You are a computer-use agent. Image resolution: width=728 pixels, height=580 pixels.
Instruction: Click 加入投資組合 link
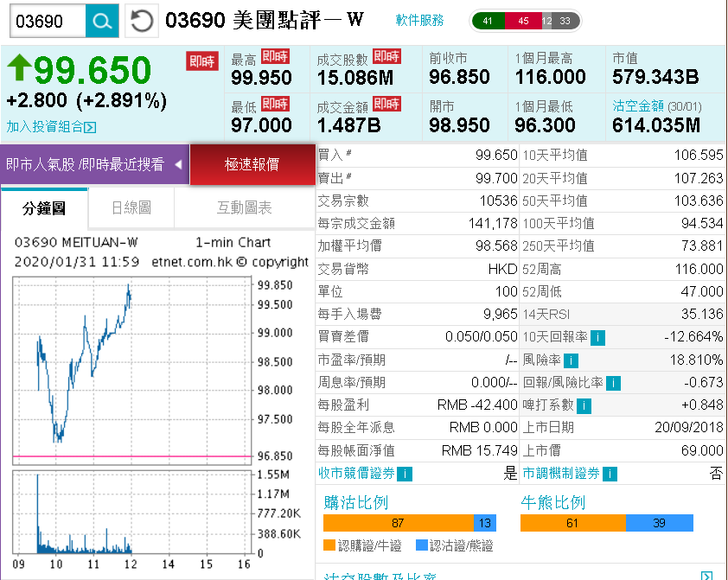click(x=45, y=126)
